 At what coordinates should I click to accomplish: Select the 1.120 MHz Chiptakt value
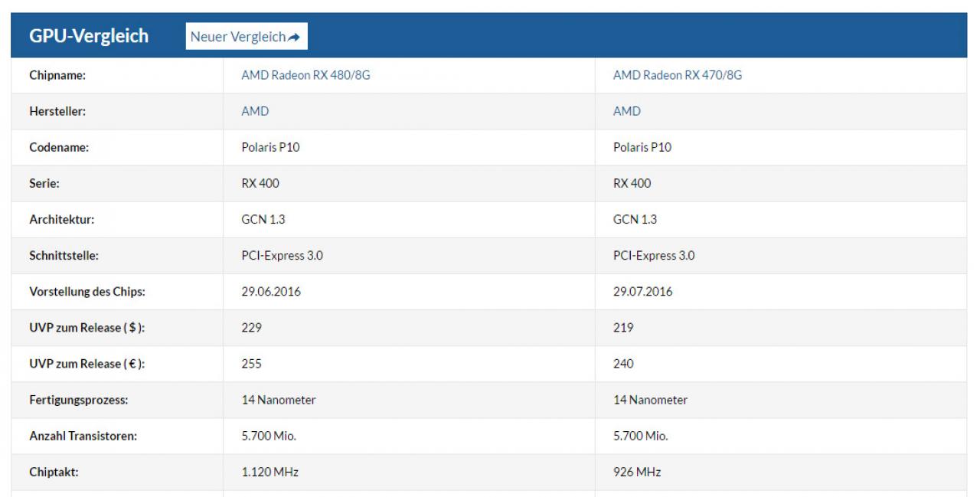[269, 472]
